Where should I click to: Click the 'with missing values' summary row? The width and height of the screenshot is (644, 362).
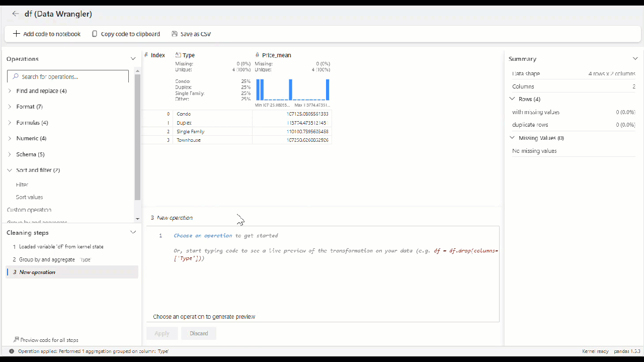574,112
